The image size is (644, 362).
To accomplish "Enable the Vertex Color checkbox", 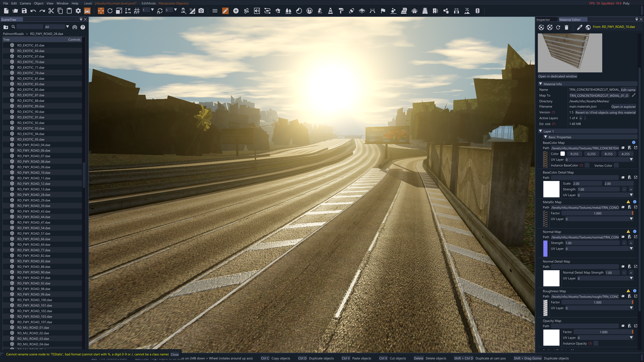I will (616, 165).
